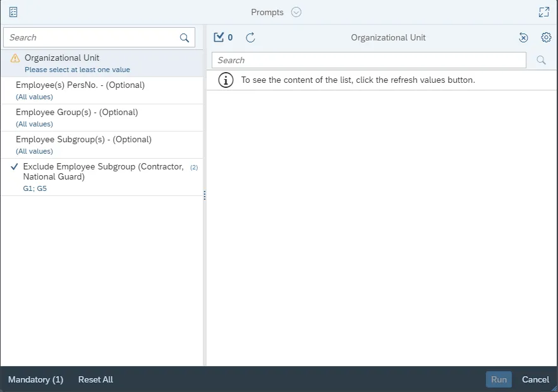This screenshot has height=392, width=558.
Task: Type in the left prompt Search field
Action: click(x=92, y=38)
